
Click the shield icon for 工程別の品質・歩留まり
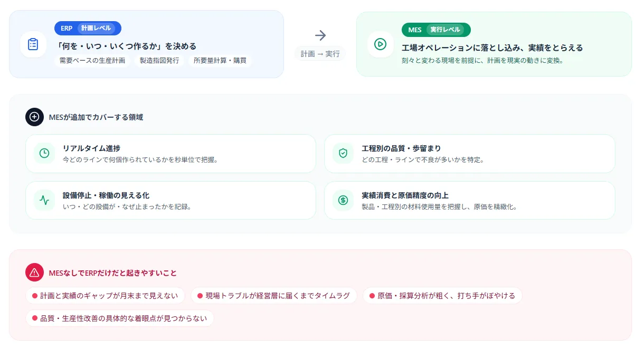click(x=342, y=153)
